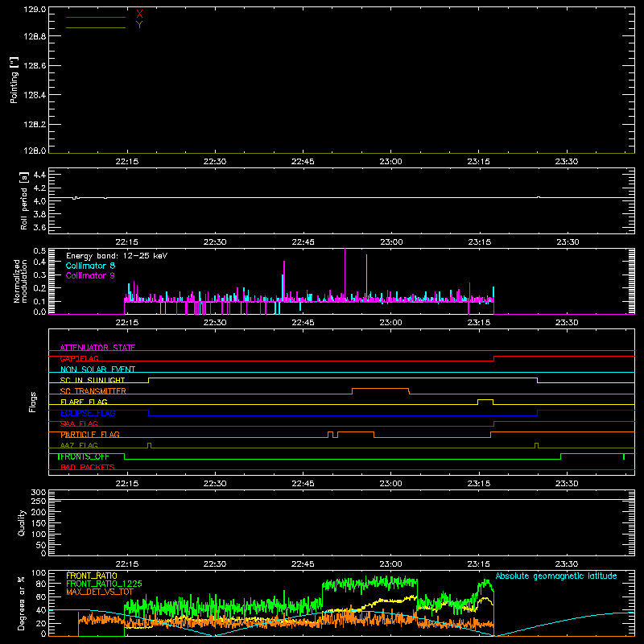Click 22:15 label under the Quality plot
Image resolution: width=644 pixels, height=644 pixels.
click(127, 564)
